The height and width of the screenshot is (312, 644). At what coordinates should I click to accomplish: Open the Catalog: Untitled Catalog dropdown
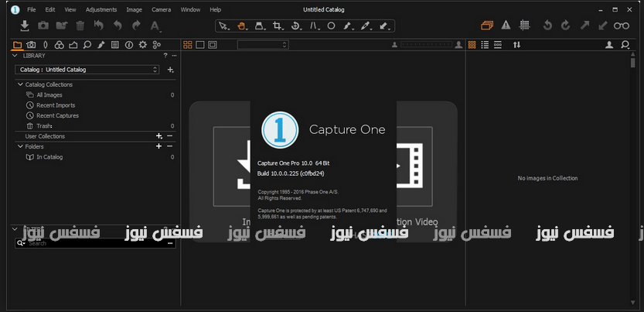click(87, 70)
